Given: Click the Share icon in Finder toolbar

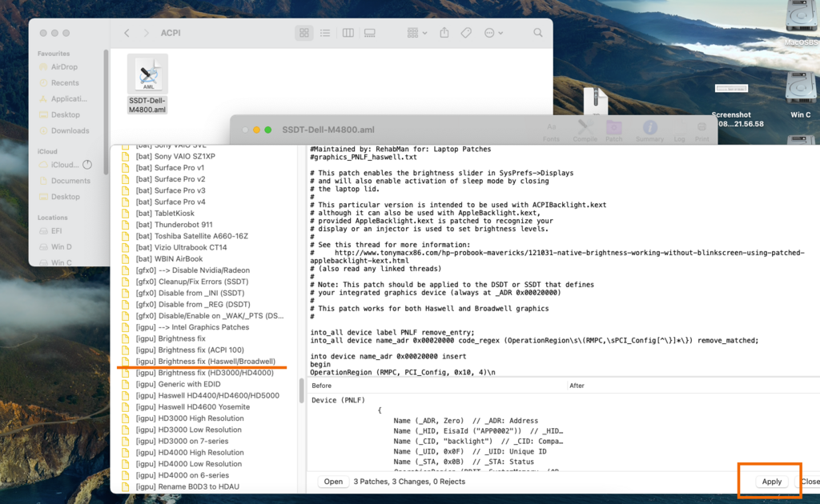Looking at the screenshot, I should pos(444,33).
